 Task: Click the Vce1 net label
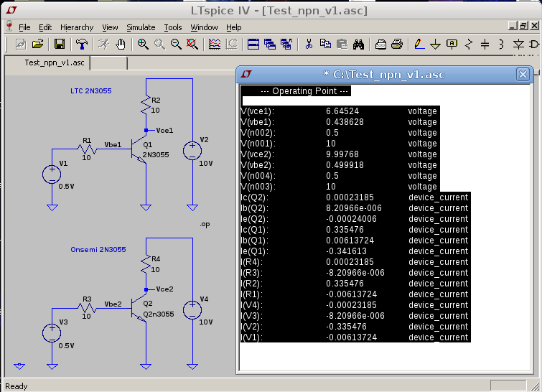tap(164, 131)
